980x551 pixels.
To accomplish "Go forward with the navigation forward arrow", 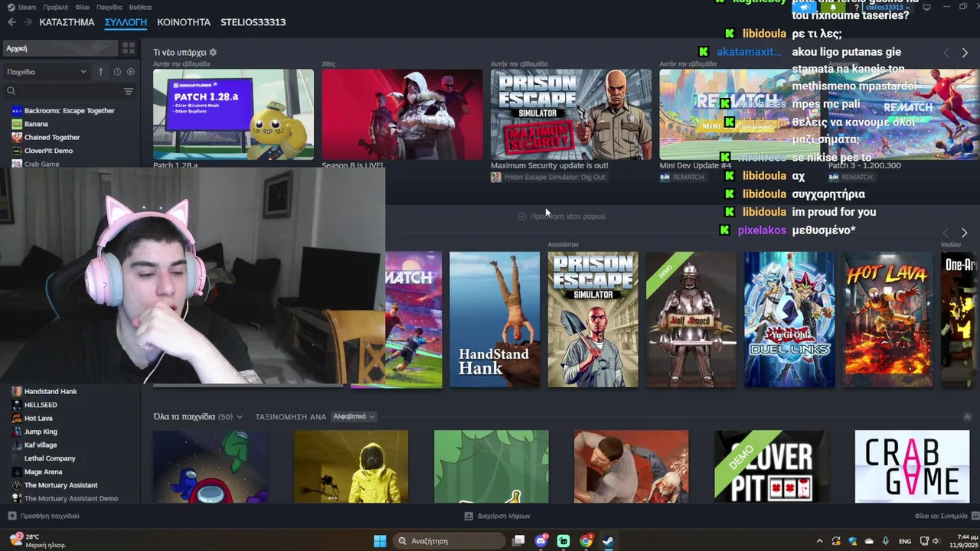I will pos(28,22).
